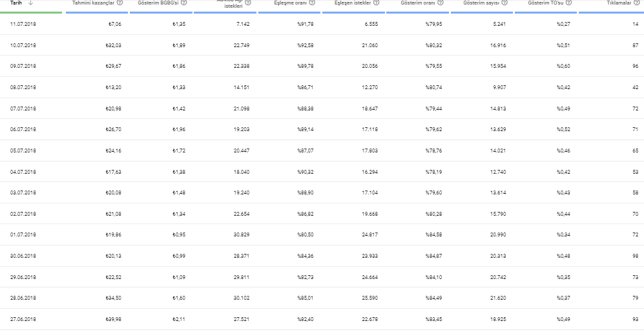Sort by Tarih column header
The width and height of the screenshot is (644, 332).
click(16, 3)
